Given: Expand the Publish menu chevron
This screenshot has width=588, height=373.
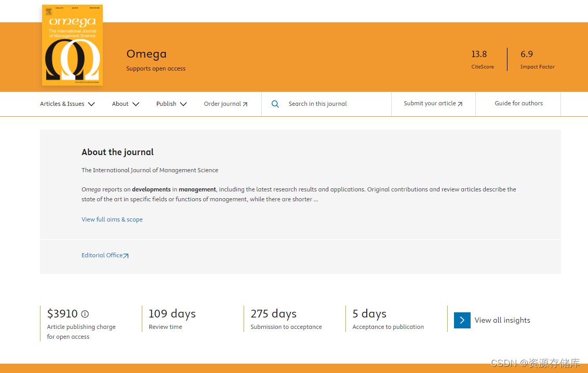Looking at the screenshot, I should coord(183,104).
